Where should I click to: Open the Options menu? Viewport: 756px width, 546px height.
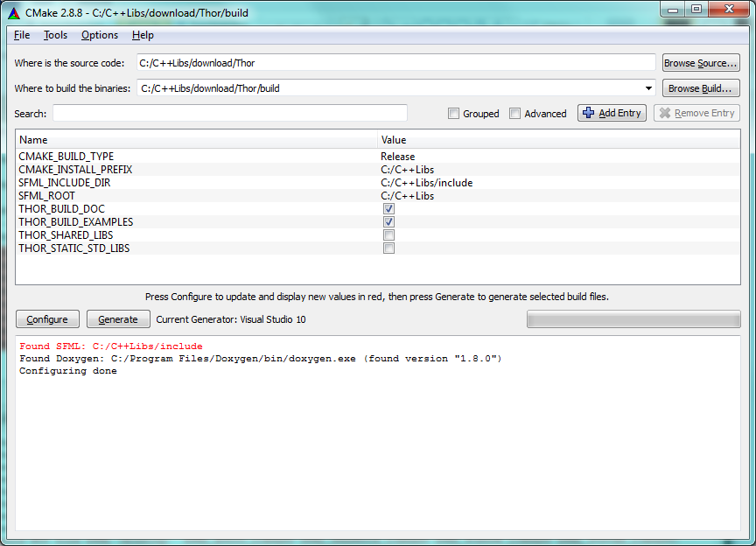click(x=100, y=35)
